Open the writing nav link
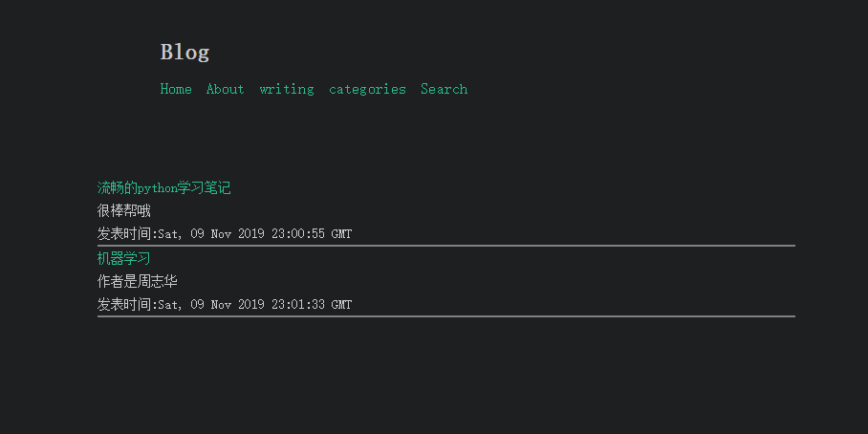Screen dimensions: 868x434 (287, 89)
